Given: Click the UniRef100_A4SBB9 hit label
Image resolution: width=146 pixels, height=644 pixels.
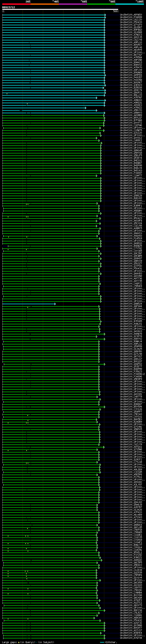Looking at the screenshot, I should 131,115.
